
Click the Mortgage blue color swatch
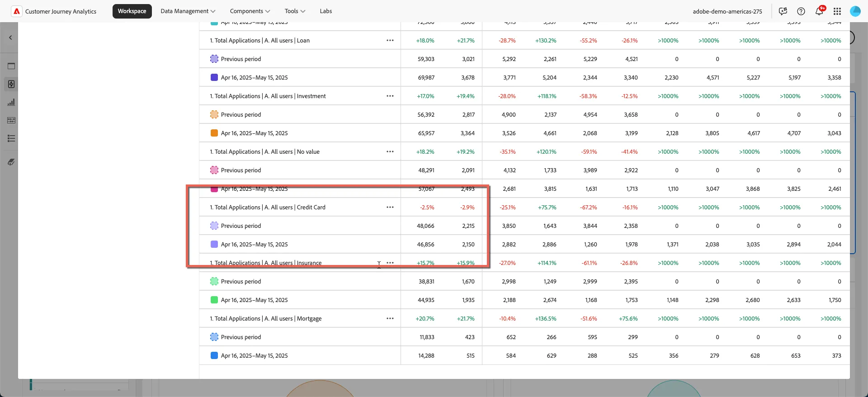coord(214,355)
